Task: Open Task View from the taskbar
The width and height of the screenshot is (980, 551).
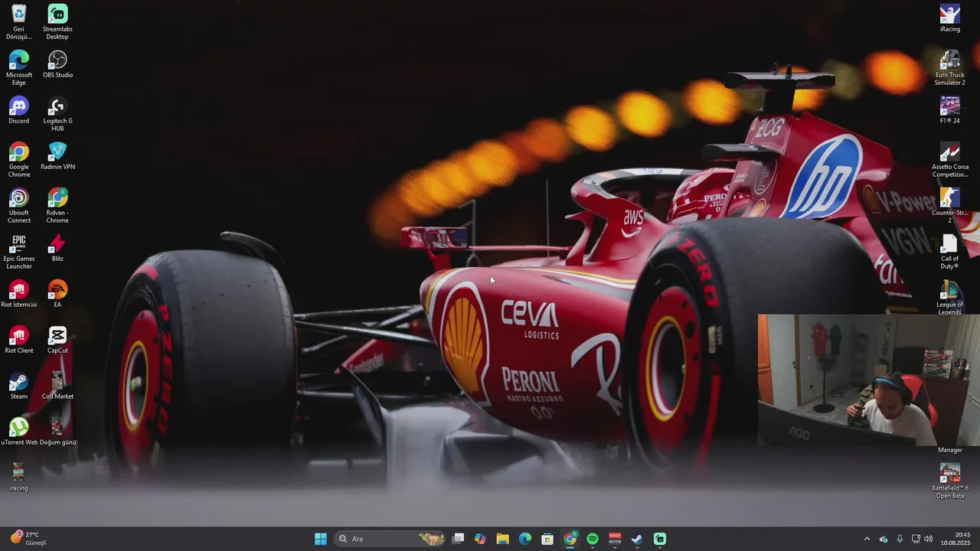Action: 458,539
